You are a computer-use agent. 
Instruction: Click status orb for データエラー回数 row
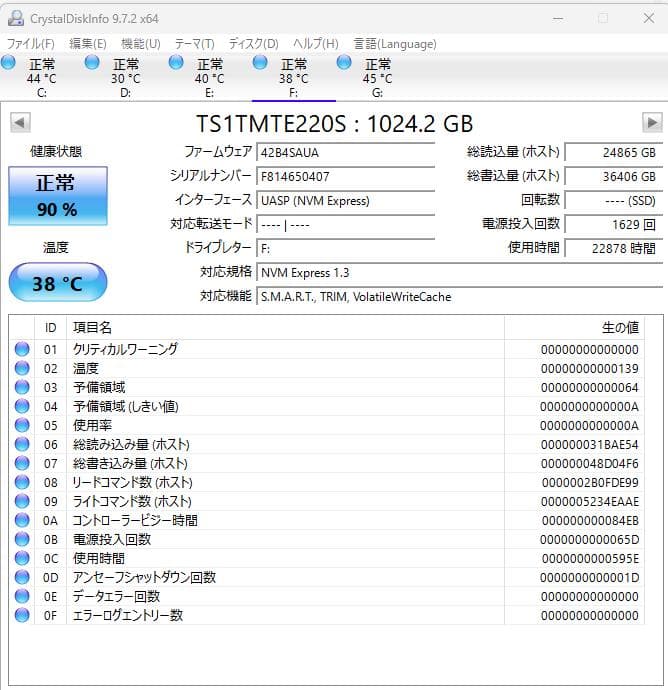pyautogui.click(x=22, y=596)
